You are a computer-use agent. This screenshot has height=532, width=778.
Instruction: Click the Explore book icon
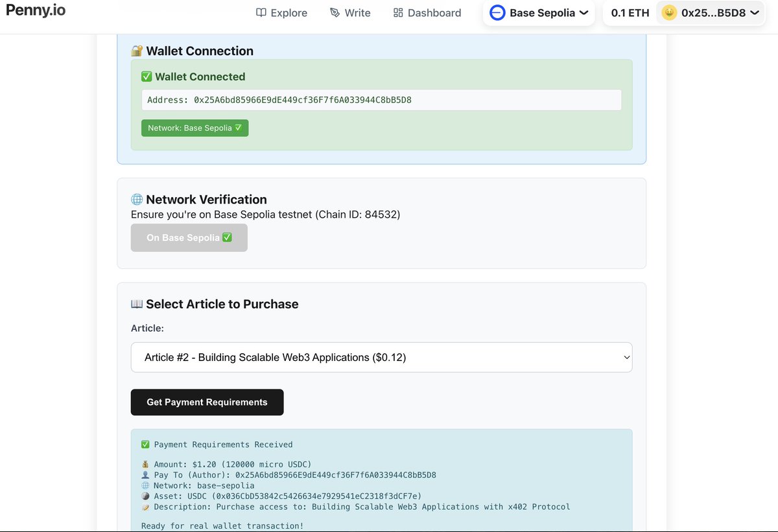[x=261, y=12]
